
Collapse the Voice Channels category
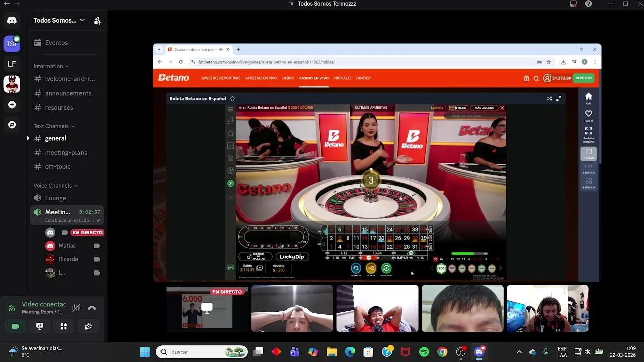tap(55, 186)
